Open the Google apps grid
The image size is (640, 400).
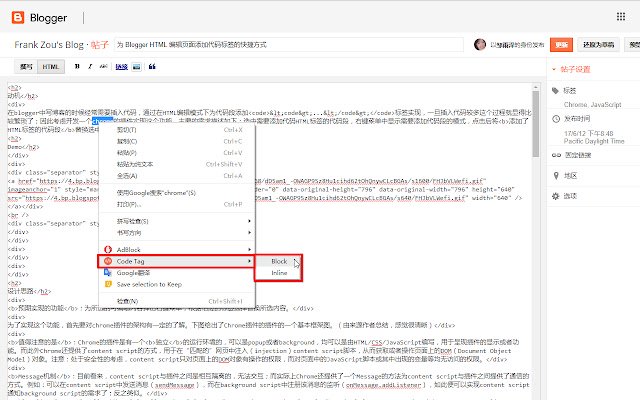(621, 16)
